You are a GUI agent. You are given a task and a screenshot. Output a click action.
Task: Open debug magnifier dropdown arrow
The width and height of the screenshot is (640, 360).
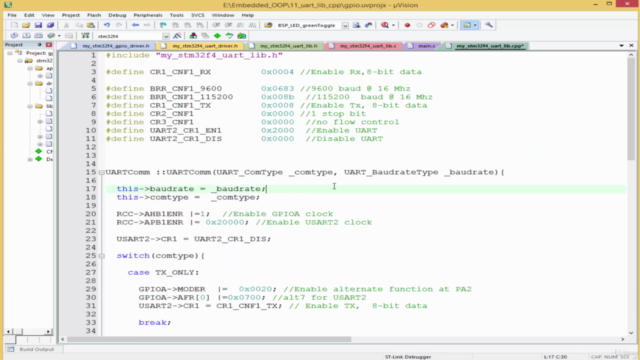(x=393, y=25)
